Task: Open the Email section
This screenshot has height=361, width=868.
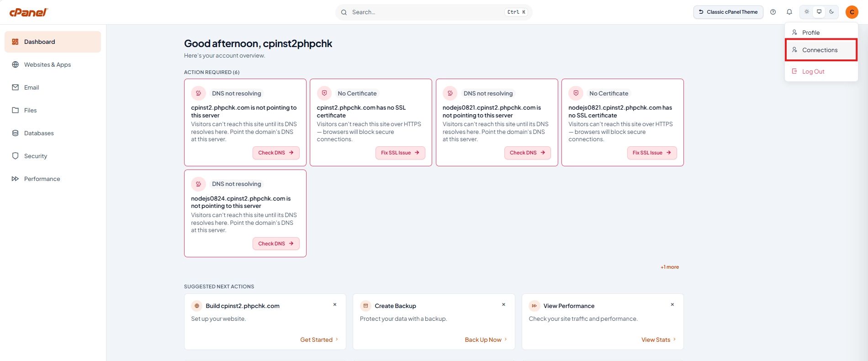Action: [53, 87]
